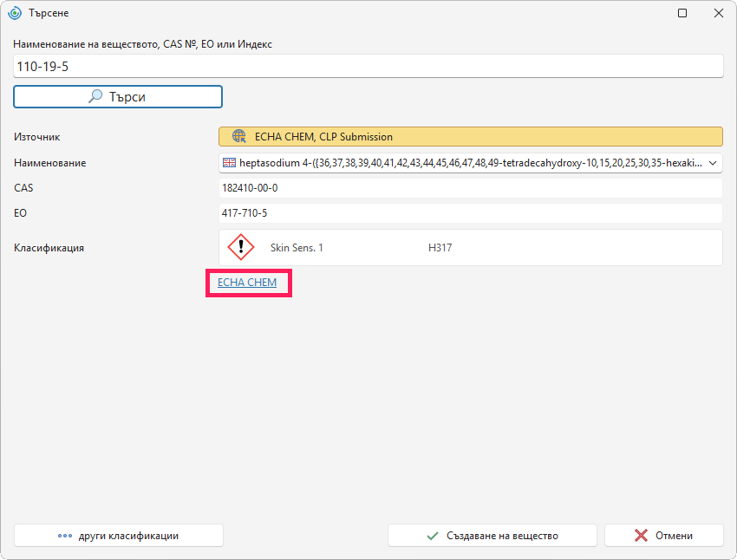The height and width of the screenshot is (560, 737).
Task: Click the red X icon on the Отмени button
Action: 641,536
